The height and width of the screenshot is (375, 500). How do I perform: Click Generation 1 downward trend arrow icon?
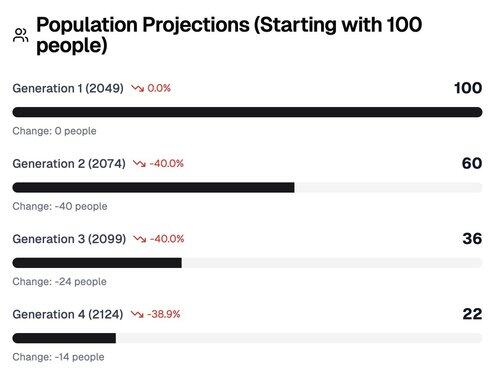137,88
